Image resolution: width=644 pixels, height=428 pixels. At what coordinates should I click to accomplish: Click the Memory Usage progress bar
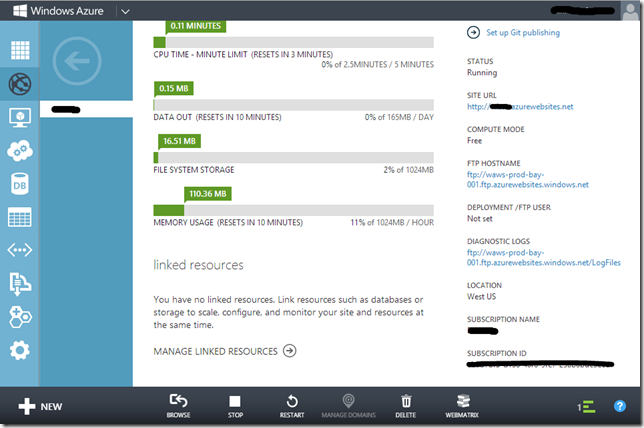click(x=294, y=210)
